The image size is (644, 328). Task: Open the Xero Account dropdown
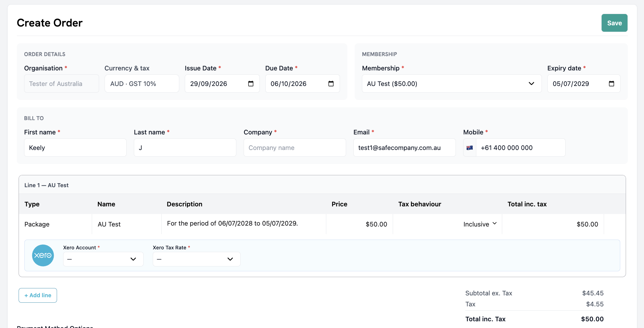(103, 259)
